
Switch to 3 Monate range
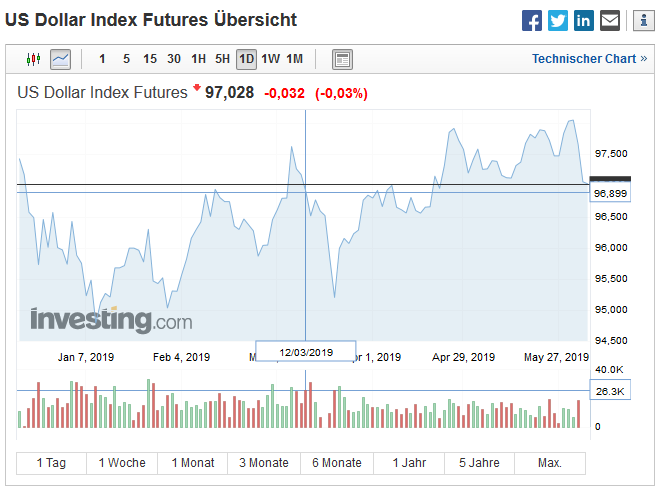pos(264,463)
